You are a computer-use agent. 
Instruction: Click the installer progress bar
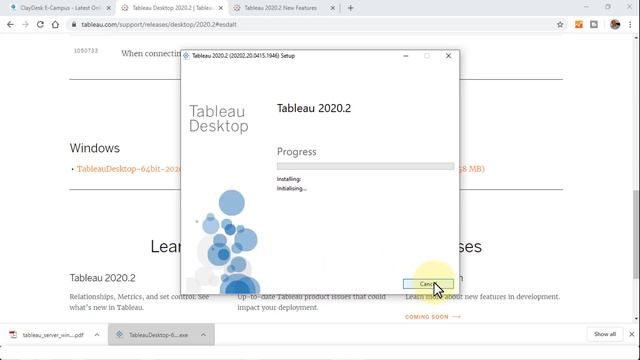tap(365, 166)
